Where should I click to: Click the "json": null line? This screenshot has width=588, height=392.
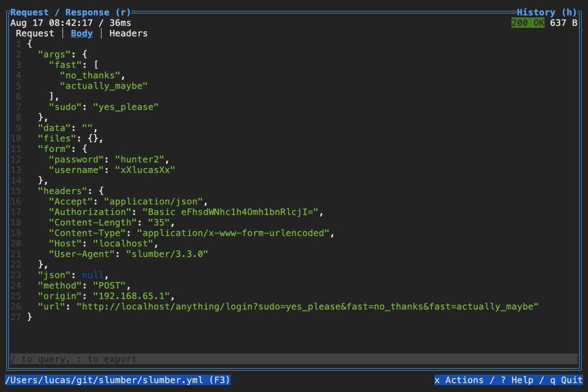(x=73, y=275)
